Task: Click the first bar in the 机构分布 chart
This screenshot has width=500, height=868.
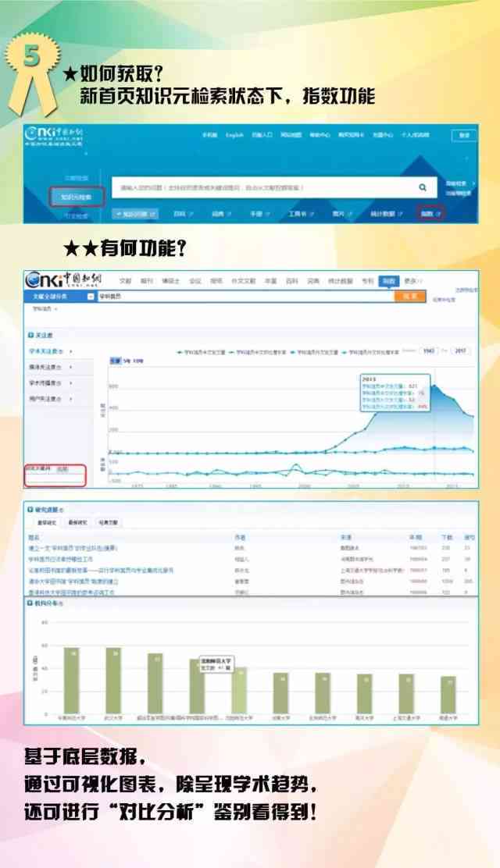Action: (x=72, y=681)
